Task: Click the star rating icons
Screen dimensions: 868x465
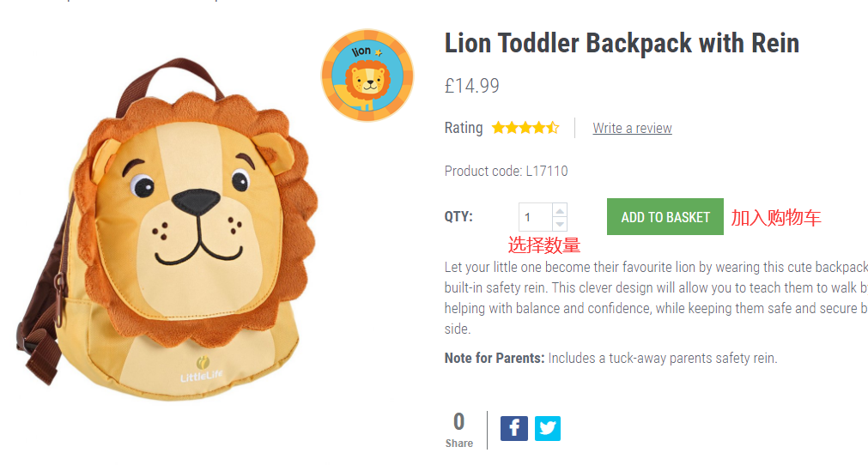Action: coord(525,128)
